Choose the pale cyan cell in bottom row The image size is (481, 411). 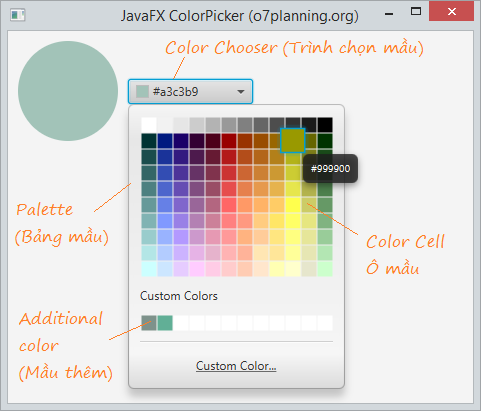[149, 269]
